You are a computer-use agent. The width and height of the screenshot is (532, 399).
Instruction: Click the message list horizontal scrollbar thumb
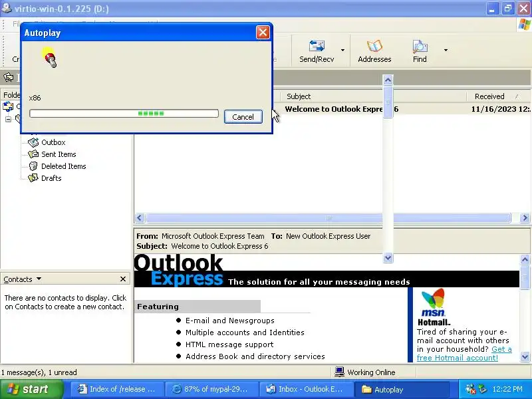point(328,218)
